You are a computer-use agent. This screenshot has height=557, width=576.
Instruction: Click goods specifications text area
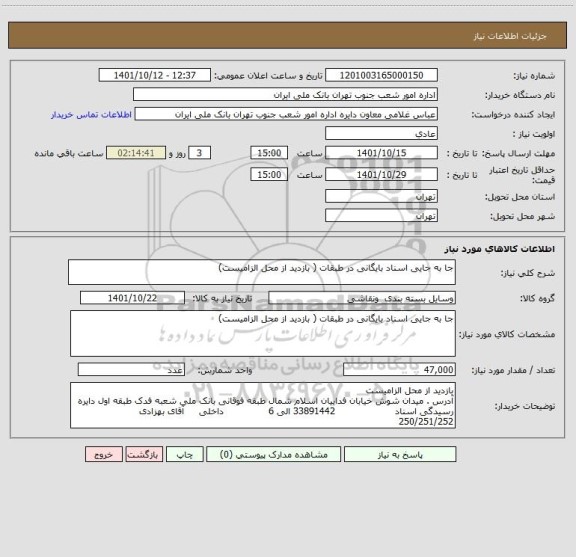pos(263,334)
